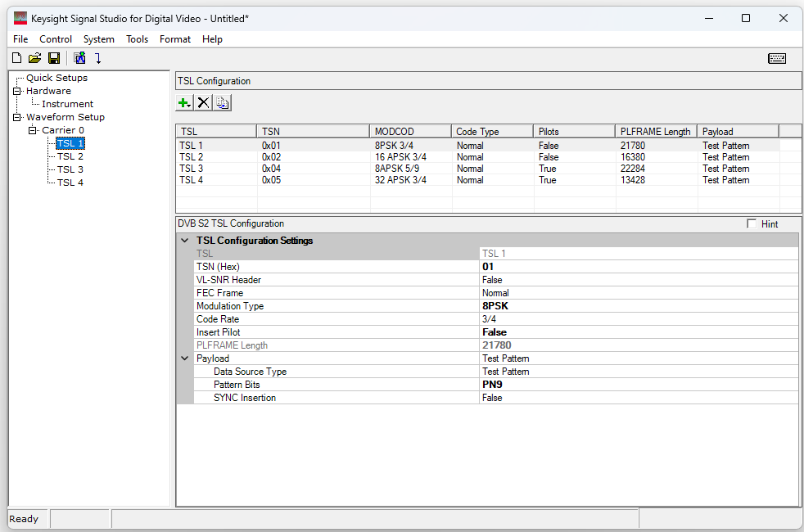This screenshot has height=532, width=804.
Task: Click the Pattern Bits PN9 value
Action: (639, 385)
